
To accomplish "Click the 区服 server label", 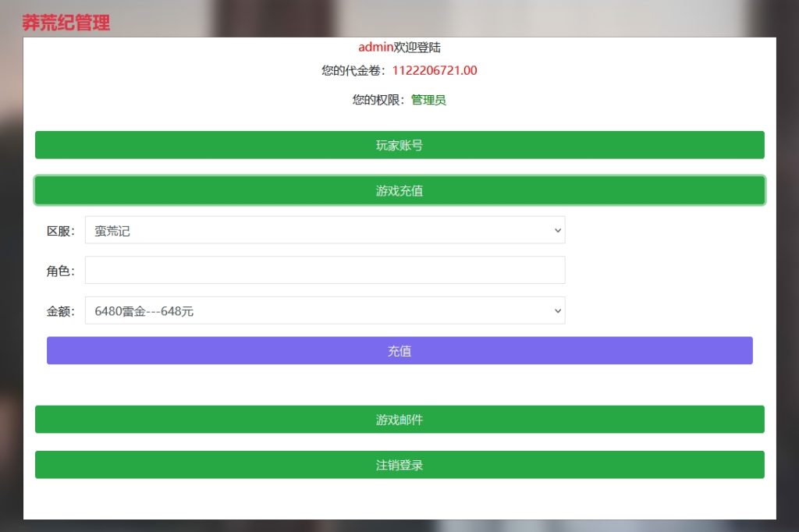I will click(59, 230).
